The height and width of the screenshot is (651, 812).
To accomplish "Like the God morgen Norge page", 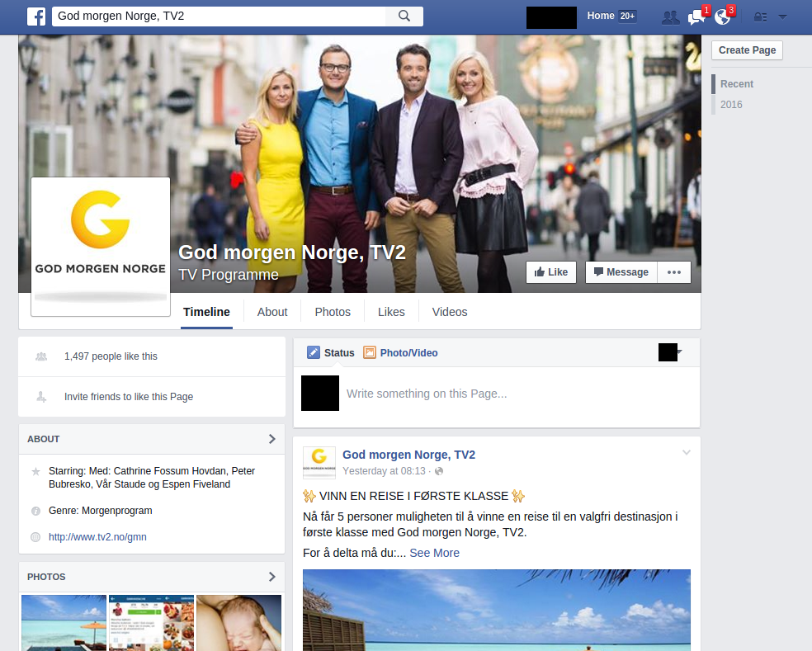I will 551,272.
